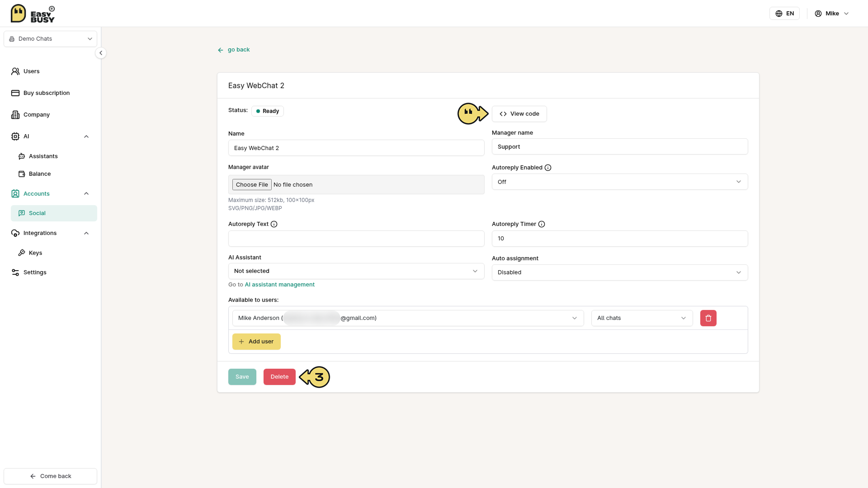This screenshot has height=488, width=868.
Task: Click the red Delete button
Action: click(x=279, y=377)
